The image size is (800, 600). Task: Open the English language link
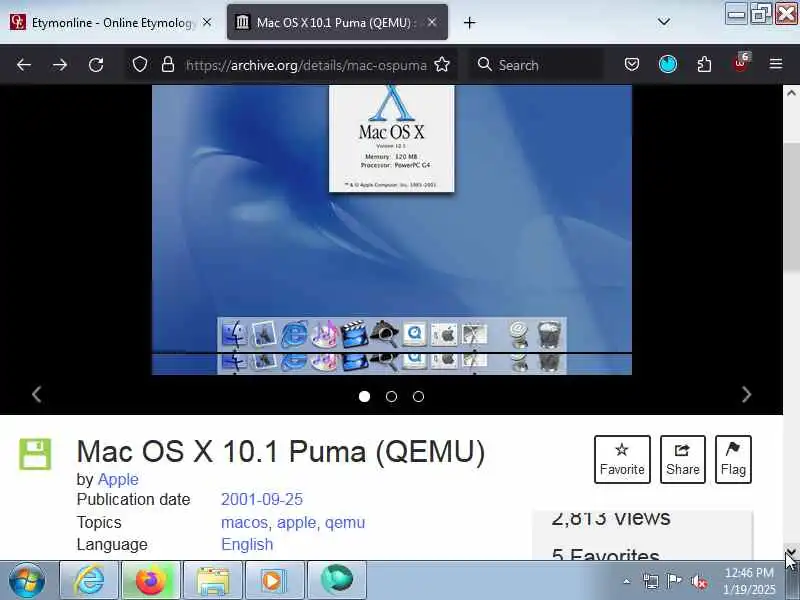tap(247, 544)
